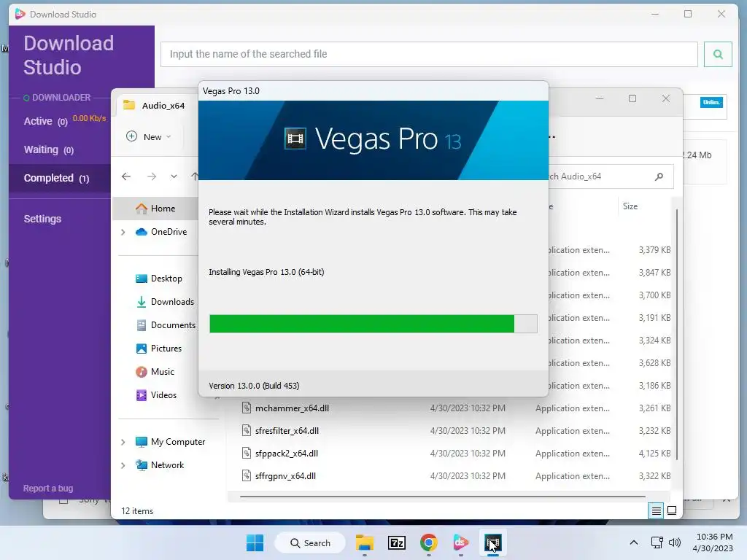This screenshot has height=560, width=747.
Task: Click the taskbar Search box
Action: 310,542
